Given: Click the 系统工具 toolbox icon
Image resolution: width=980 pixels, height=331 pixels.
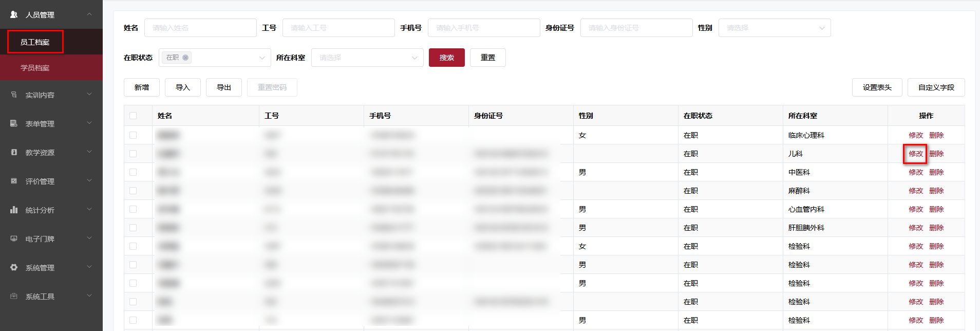Looking at the screenshot, I should (14, 296).
